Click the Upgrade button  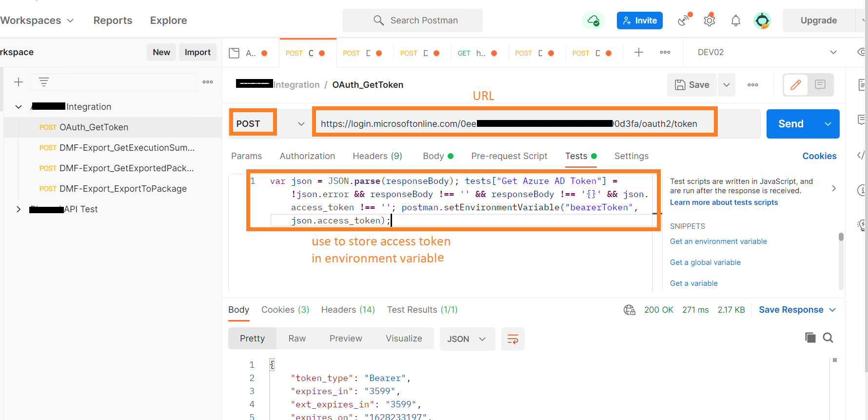(x=819, y=20)
